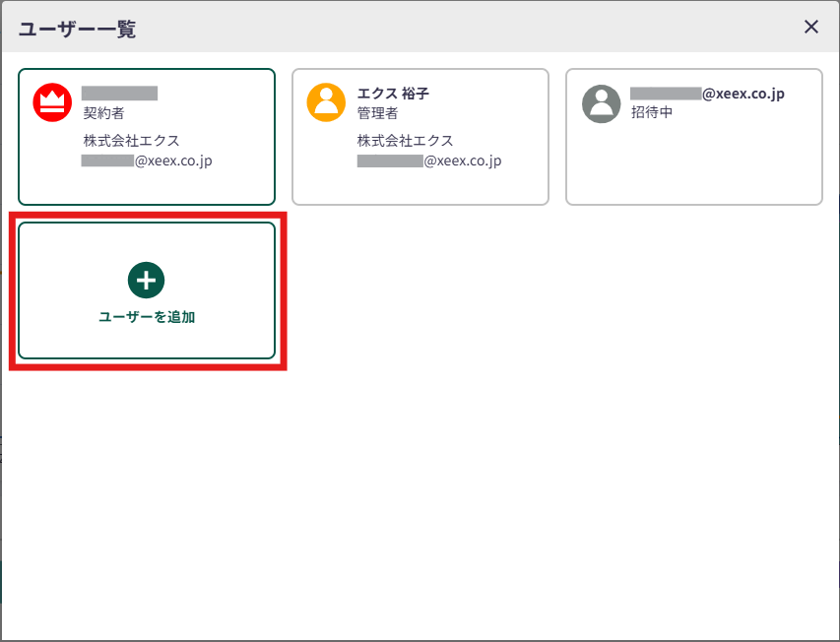
Task: Click the orange administrator avatar icon
Action: pos(326,103)
